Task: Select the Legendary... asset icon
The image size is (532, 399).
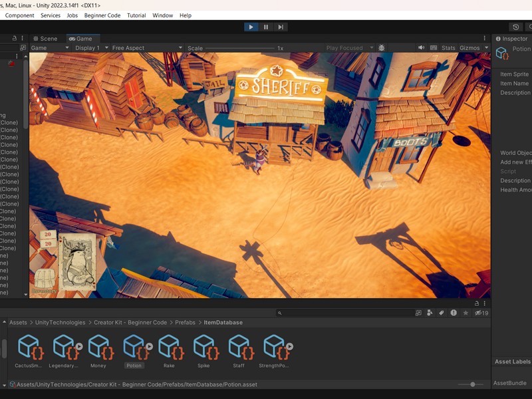Action: (65, 347)
